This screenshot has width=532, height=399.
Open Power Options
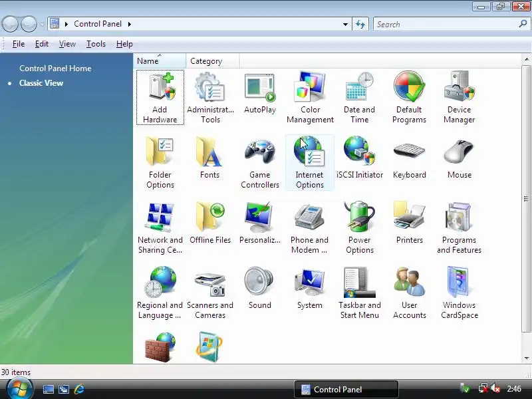point(359,227)
